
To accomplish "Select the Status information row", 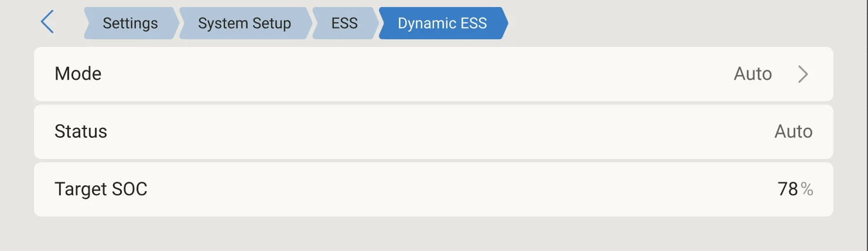I will [433, 131].
